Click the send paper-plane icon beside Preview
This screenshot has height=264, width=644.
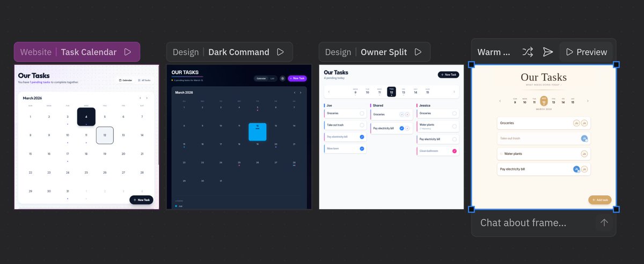click(x=547, y=52)
